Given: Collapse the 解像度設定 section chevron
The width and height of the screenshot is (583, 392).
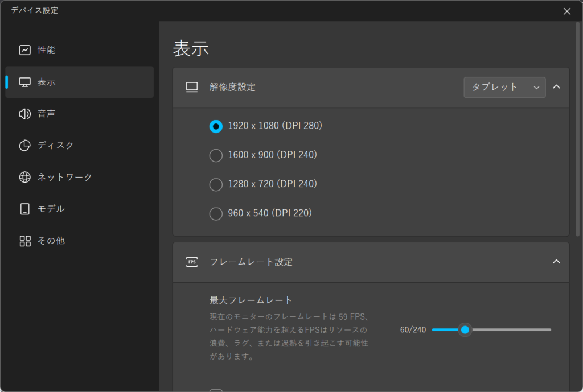Looking at the screenshot, I should [557, 87].
